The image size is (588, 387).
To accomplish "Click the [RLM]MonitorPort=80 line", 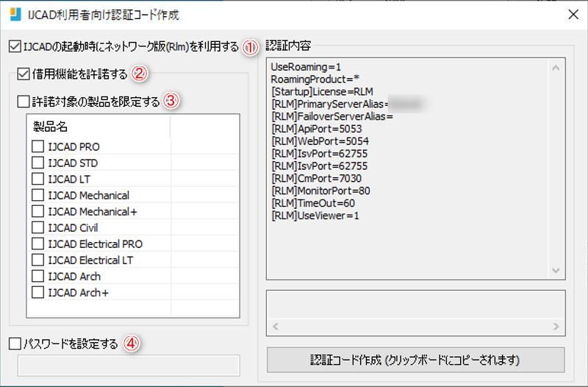I will tap(320, 191).
